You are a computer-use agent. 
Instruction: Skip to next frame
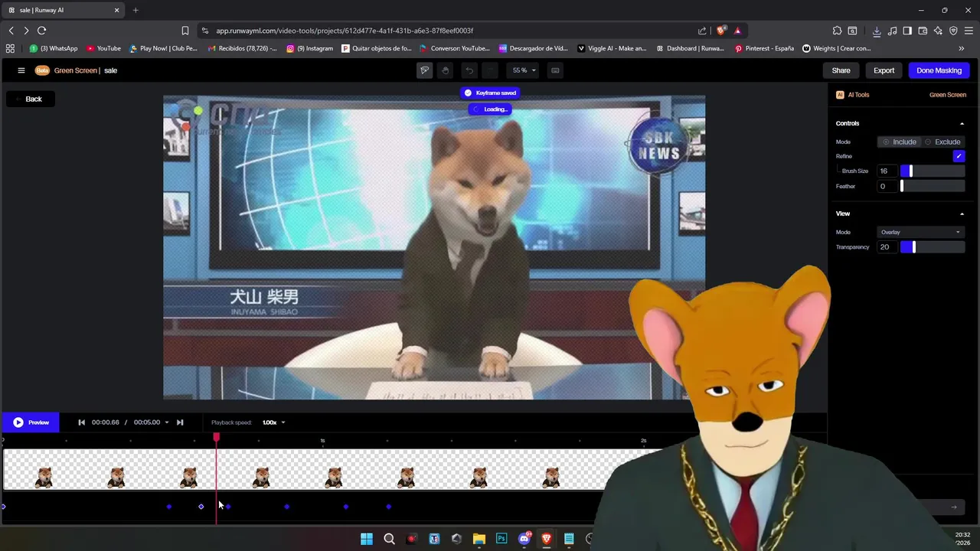(x=180, y=422)
